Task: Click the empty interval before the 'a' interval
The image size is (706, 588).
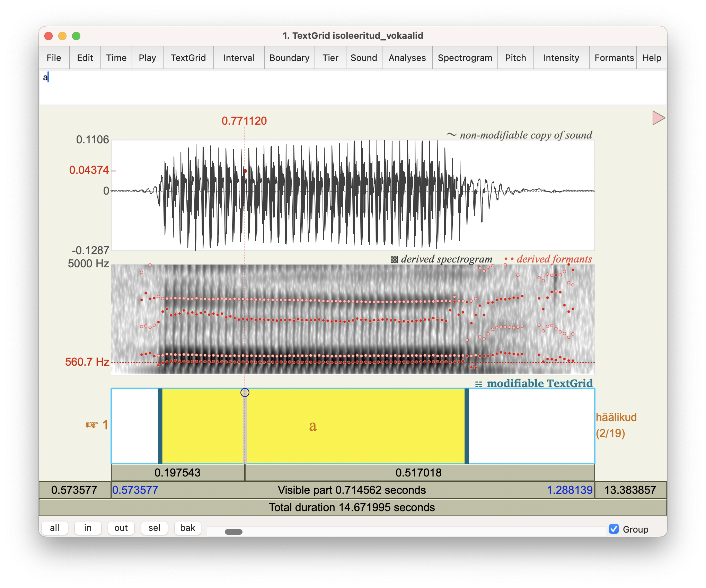Action: tap(135, 426)
